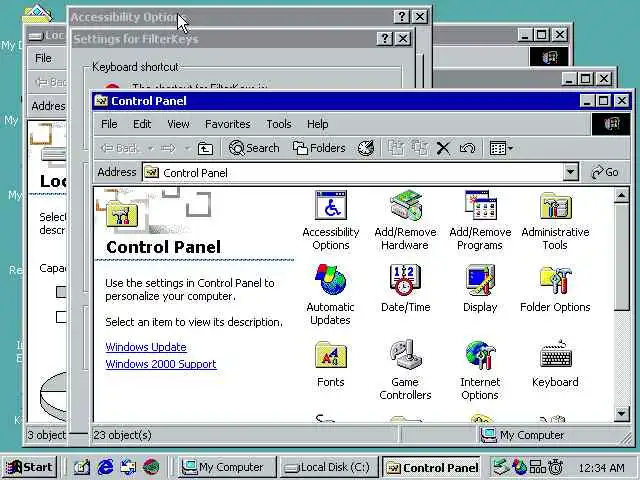Open the Fonts folder icon

(x=331, y=363)
